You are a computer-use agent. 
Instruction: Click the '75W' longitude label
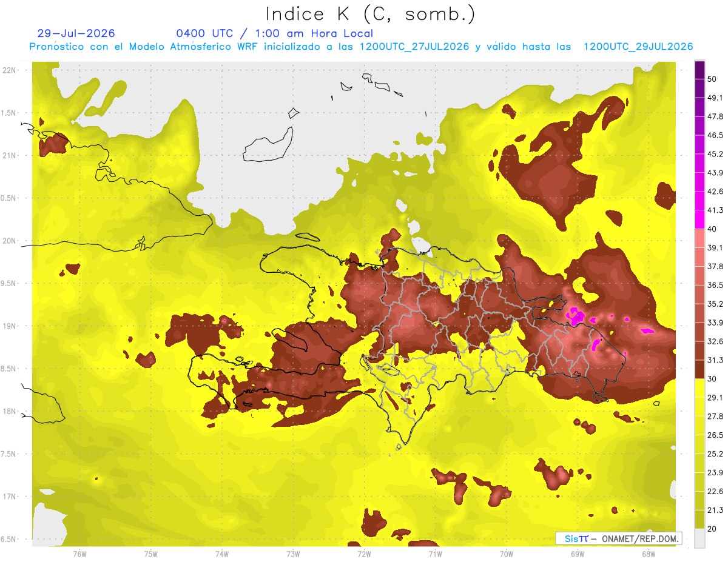(151, 554)
